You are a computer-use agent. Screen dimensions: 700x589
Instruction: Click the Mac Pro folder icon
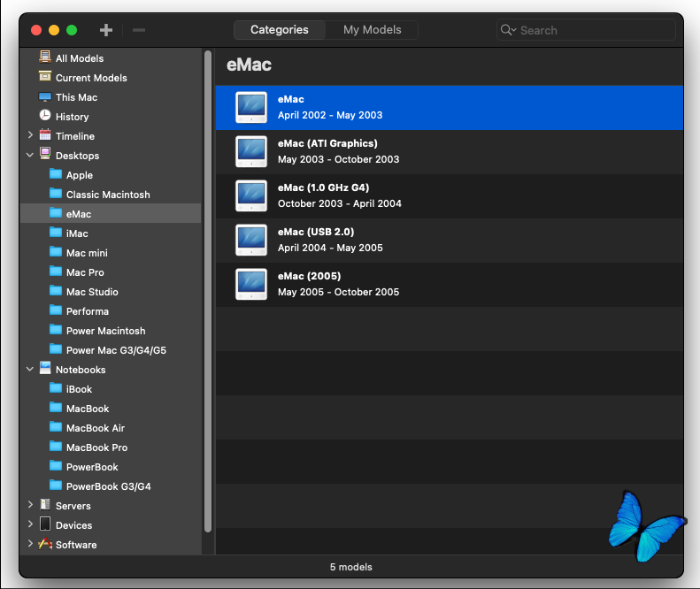[x=56, y=271]
